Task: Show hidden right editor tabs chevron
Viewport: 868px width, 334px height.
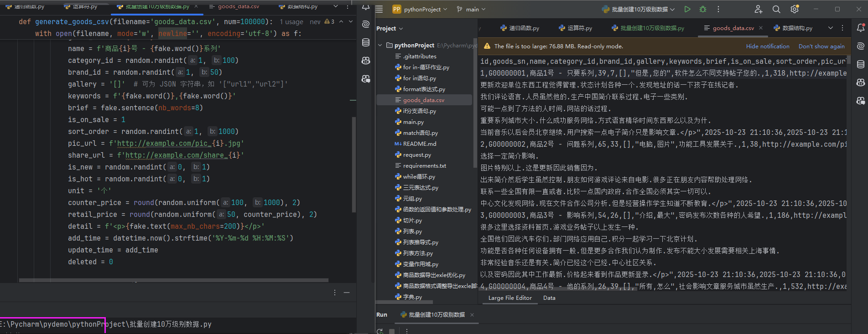Action: 830,28
